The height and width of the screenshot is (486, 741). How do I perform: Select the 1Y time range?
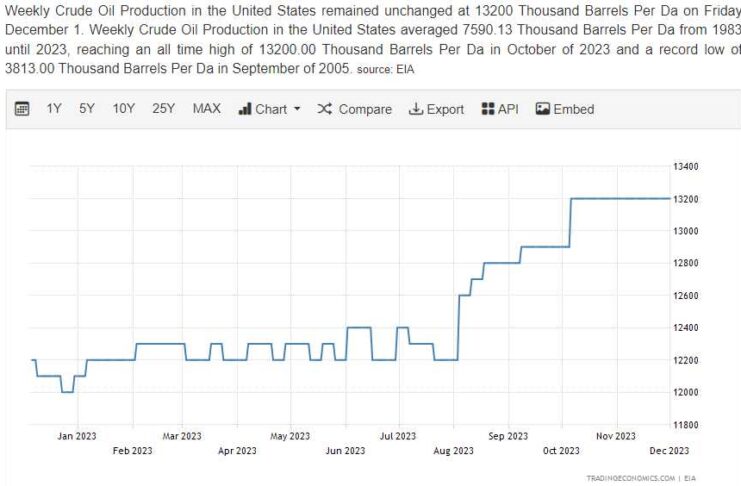coord(54,109)
